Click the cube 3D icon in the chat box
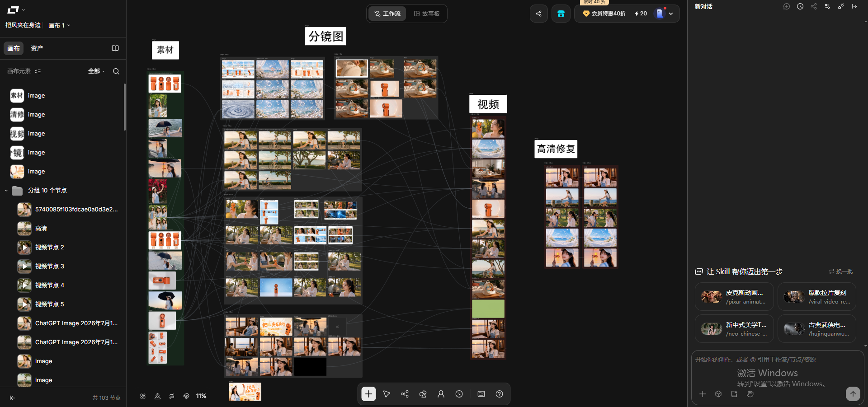This screenshot has width=868, height=407. coord(718,394)
